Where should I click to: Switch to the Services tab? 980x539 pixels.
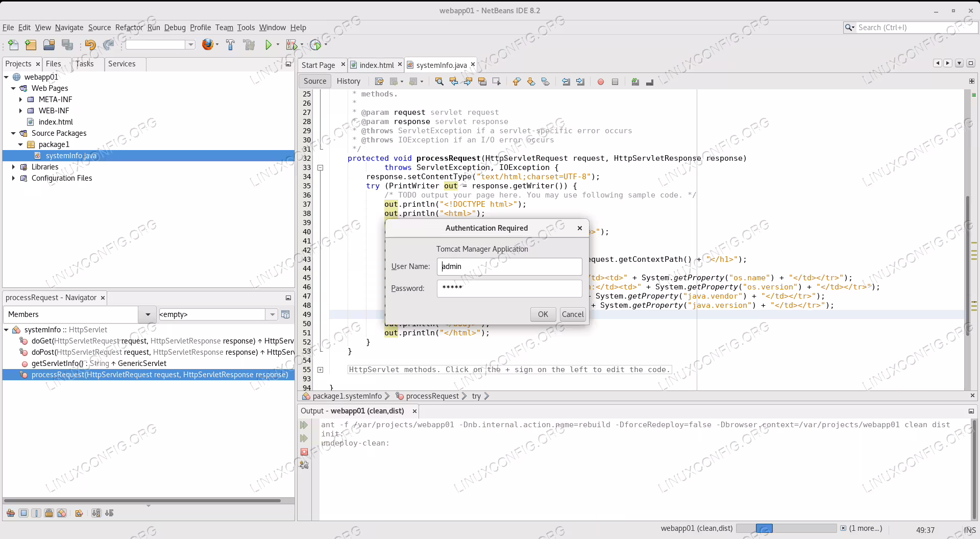(x=121, y=64)
